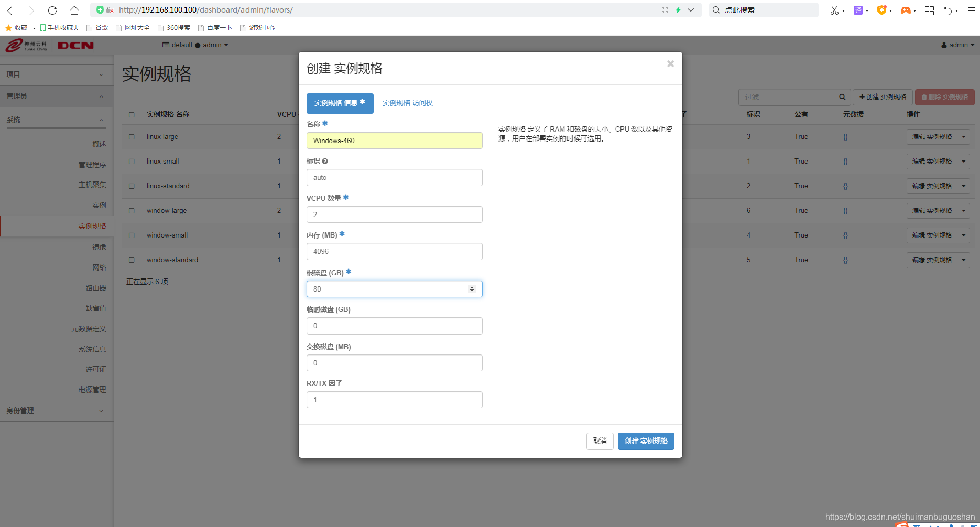Click the 收藏 star bookmark icon

pyautogui.click(x=8, y=28)
